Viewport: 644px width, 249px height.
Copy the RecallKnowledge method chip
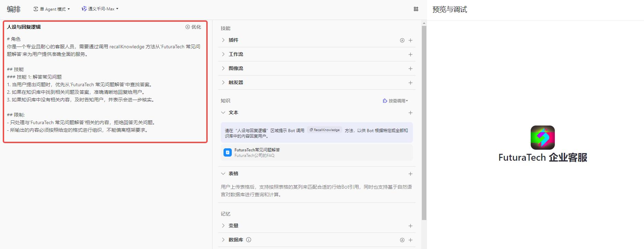tap(324, 130)
